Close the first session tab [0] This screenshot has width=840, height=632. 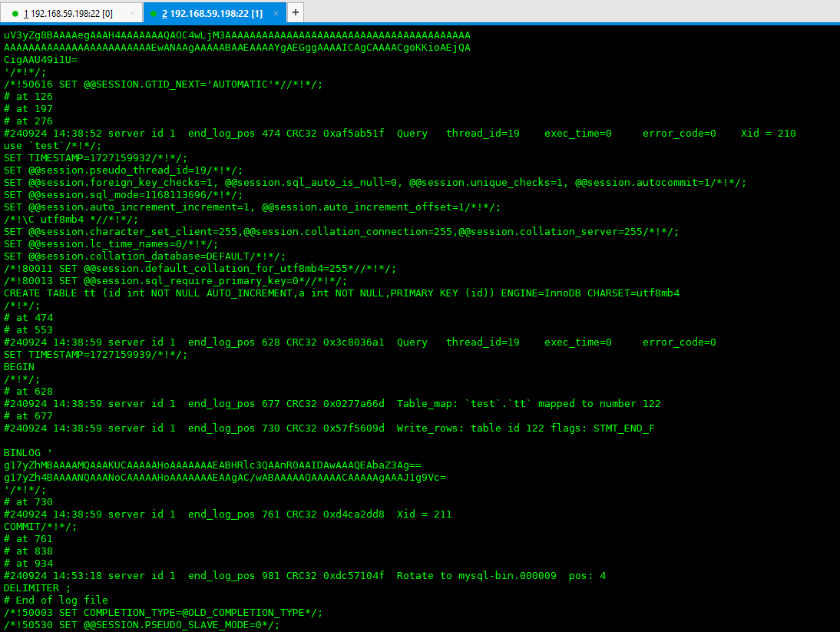(132, 13)
